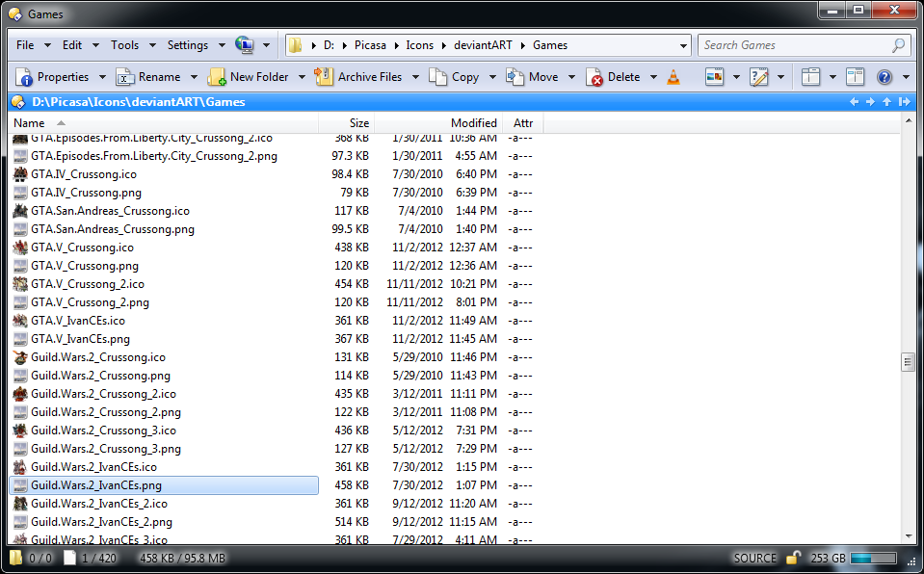Click the back arrow in location bar
The image size is (924, 574).
(x=855, y=102)
